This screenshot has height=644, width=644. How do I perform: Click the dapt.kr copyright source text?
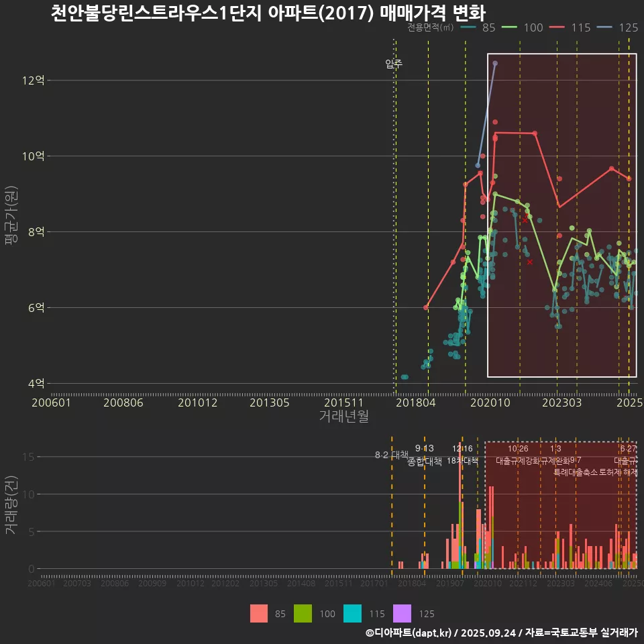(501, 633)
